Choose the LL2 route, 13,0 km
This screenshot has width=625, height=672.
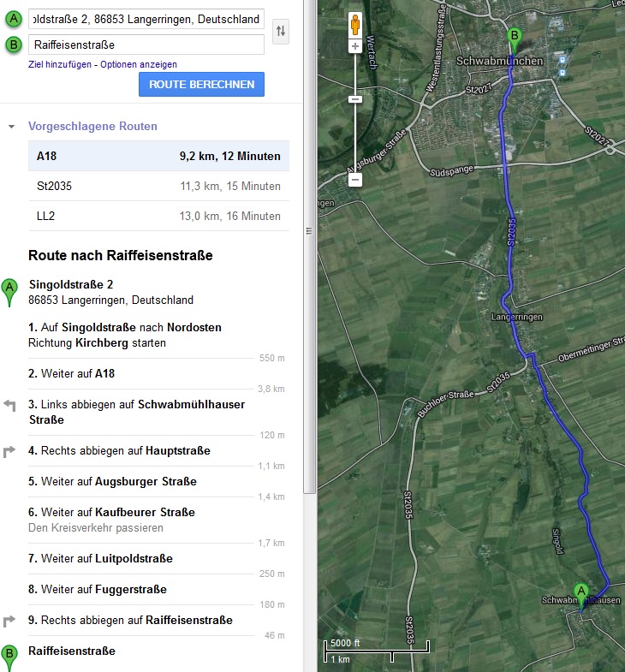[158, 216]
